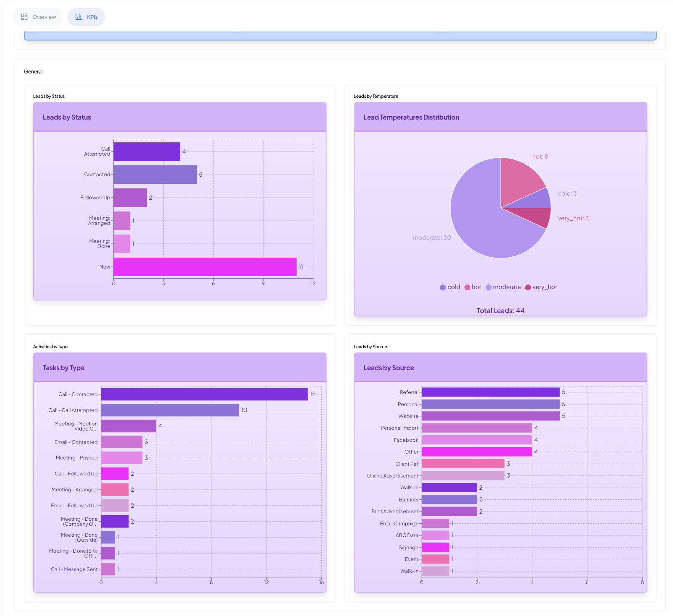Select the Contacted bar in Leads by Status
This screenshot has width=673, height=616.
[x=154, y=174]
